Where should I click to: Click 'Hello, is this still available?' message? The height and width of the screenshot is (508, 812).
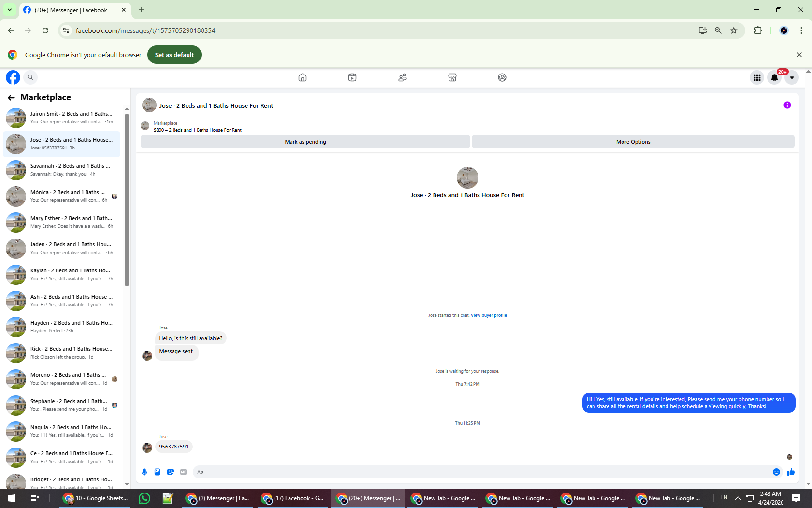191,338
